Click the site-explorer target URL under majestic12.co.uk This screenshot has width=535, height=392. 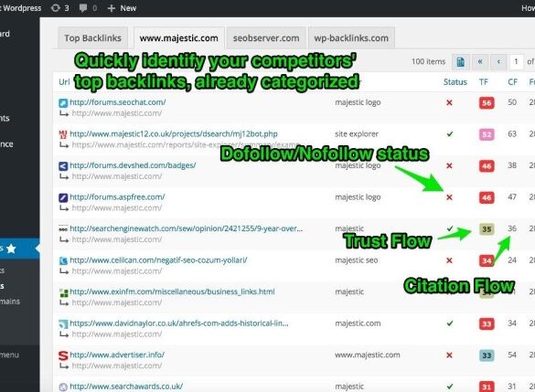coord(186,145)
